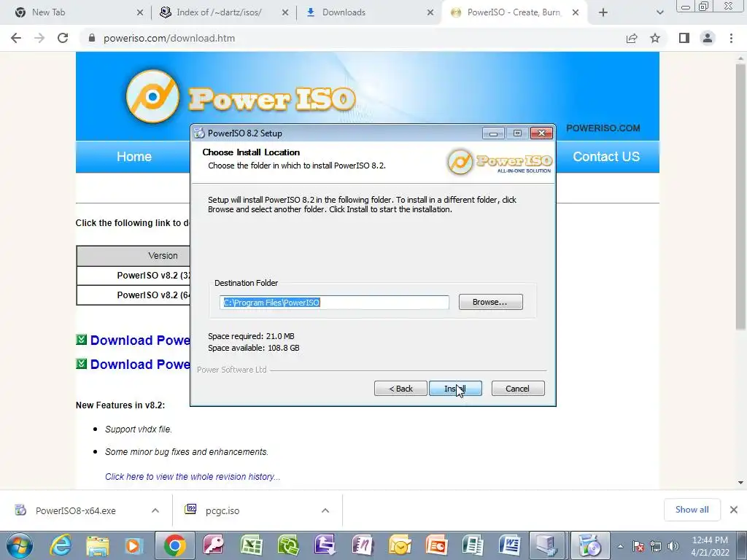
Task: Click the volume speaker tray icon
Action: tap(673, 547)
